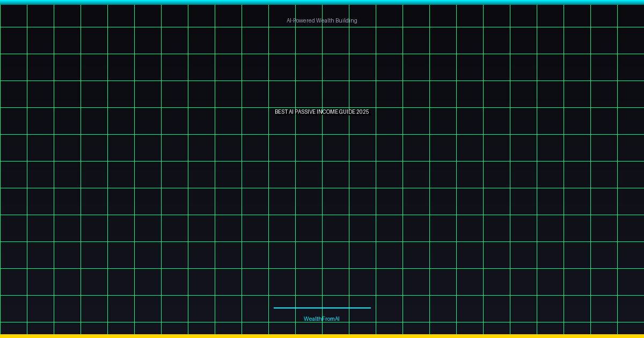Select the word BEST in the headline

pyautogui.click(x=281, y=112)
